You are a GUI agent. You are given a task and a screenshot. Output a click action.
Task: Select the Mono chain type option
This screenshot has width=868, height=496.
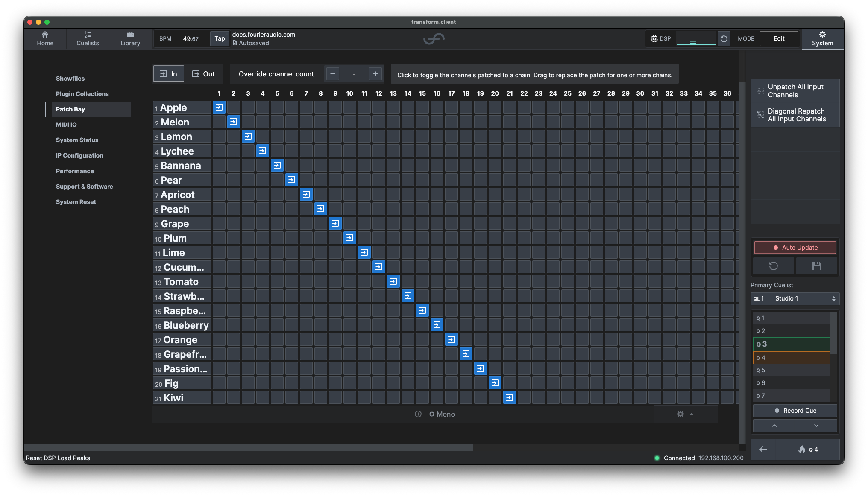(x=442, y=414)
